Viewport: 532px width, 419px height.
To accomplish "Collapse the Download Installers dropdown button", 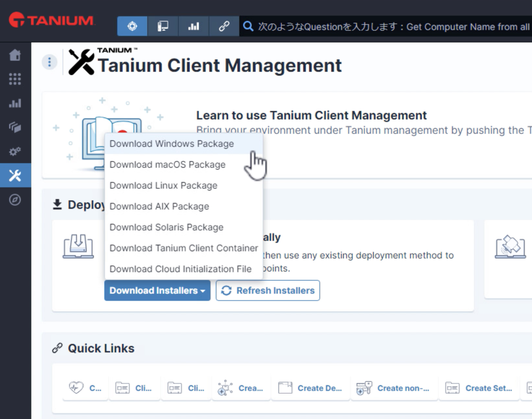I will pyautogui.click(x=157, y=290).
